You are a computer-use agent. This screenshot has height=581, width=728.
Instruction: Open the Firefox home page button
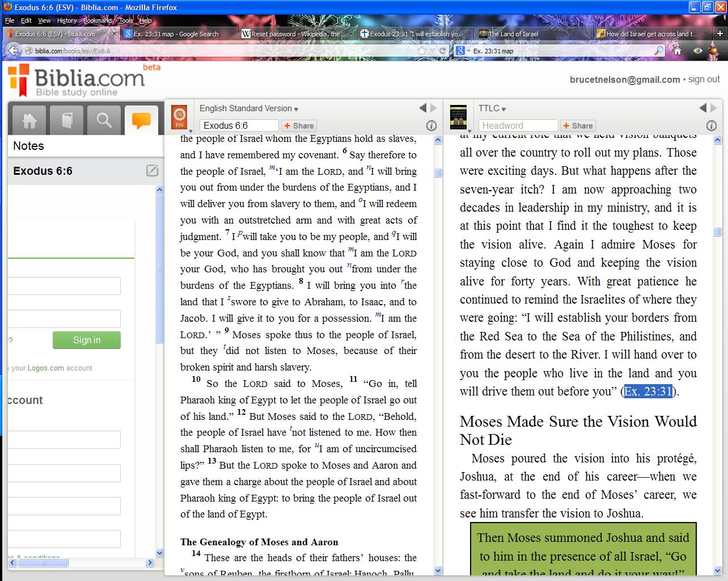(x=677, y=50)
